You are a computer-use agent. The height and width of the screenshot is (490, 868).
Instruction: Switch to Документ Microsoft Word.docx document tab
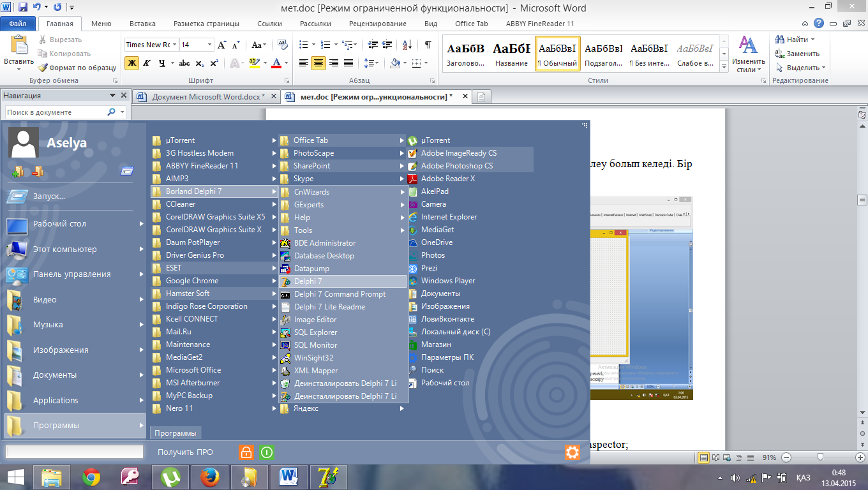[207, 97]
